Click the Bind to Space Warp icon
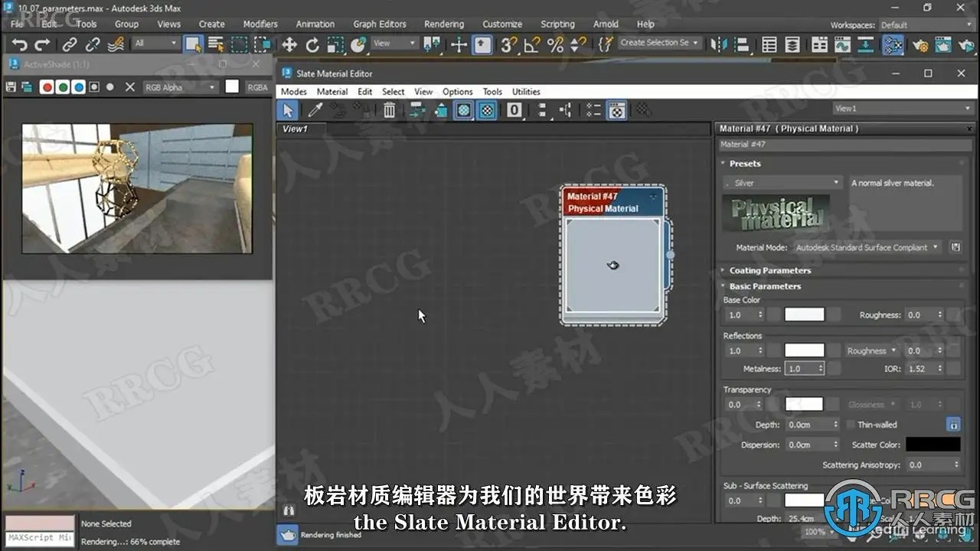The image size is (980, 551). [x=116, y=45]
